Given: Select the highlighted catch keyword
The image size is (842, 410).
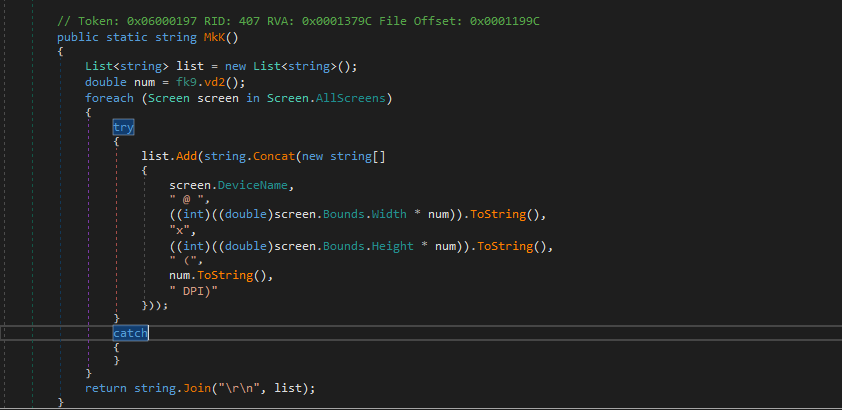Looking at the screenshot, I should [x=130, y=332].
